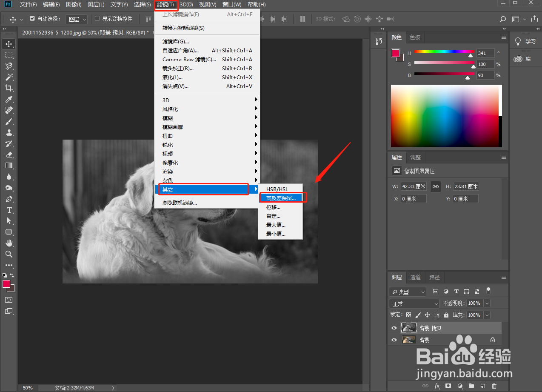This screenshot has width=542, height=392.
Task: Select the Eyedropper tool
Action: 9,99
